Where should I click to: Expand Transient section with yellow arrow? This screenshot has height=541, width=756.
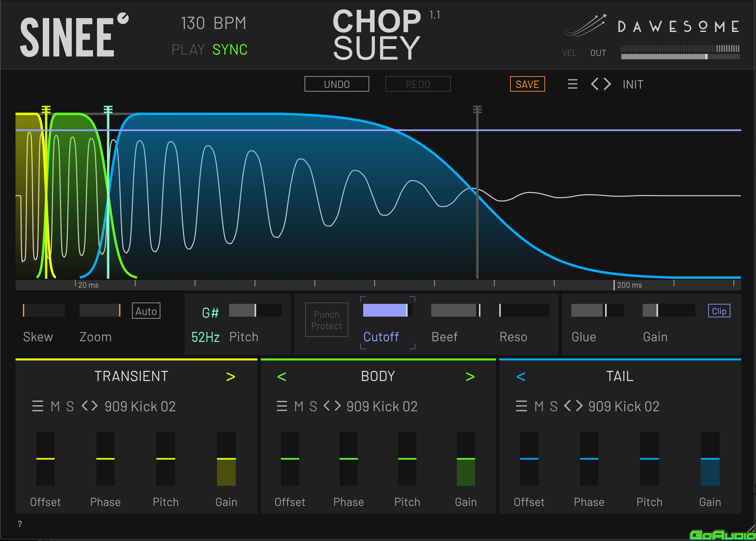point(230,377)
